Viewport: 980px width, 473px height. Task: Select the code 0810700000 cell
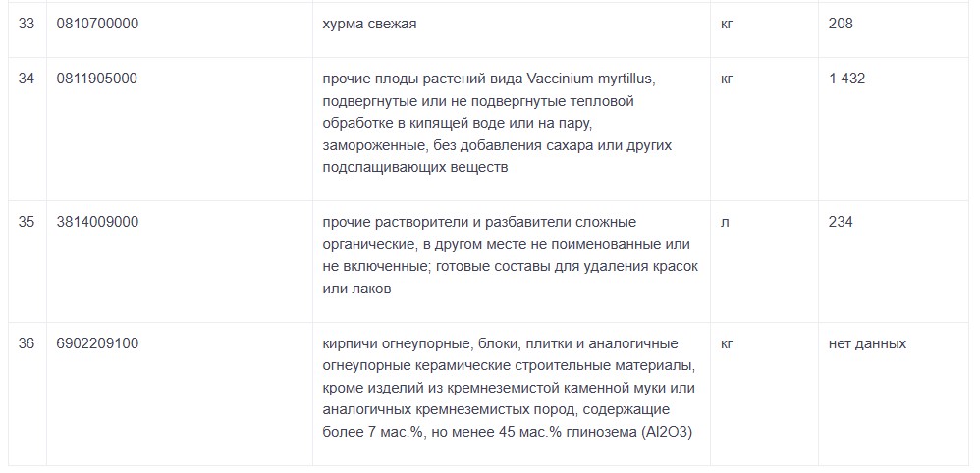(98, 24)
